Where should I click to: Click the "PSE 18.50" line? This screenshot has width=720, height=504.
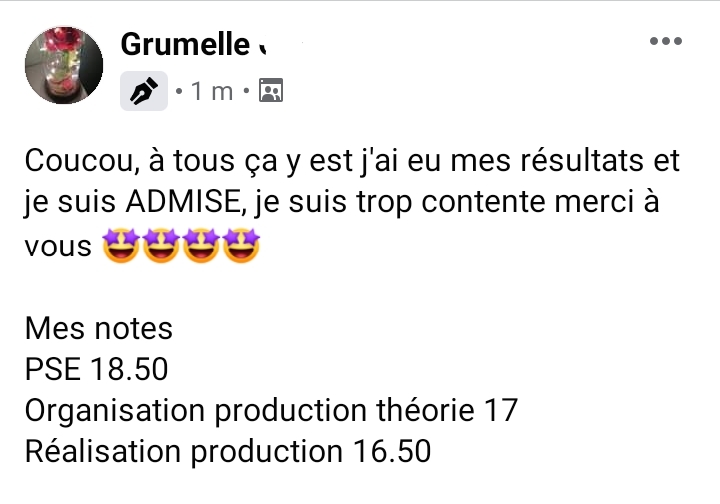tap(96, 369)
